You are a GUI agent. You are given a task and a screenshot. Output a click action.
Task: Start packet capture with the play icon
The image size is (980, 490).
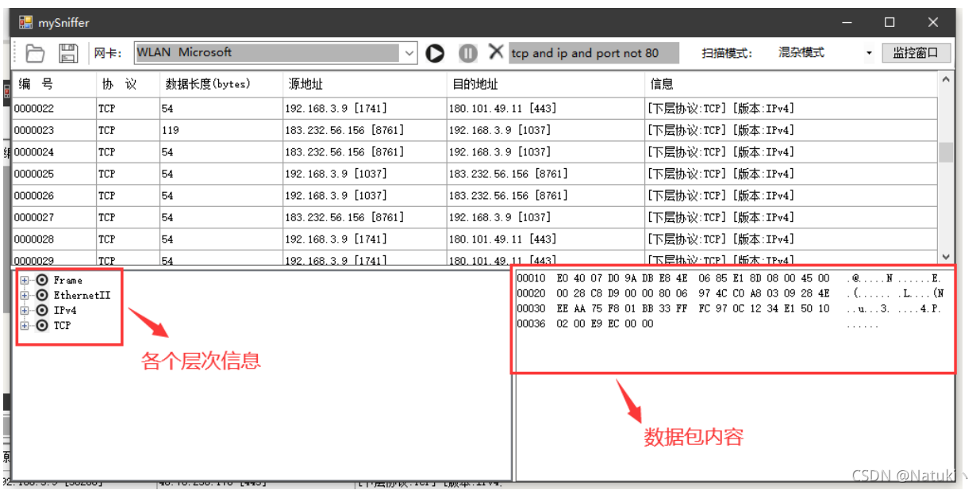pyautogui.click(x=435, y=53)
